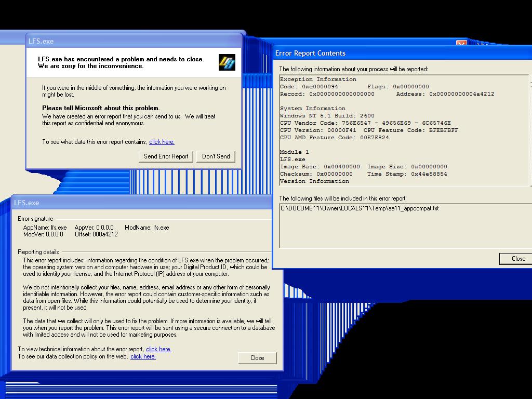Select 'CPU AMD Feature Code: 00E7E824' line
This screenshot has height=399, width=532.
coord(335,138)
